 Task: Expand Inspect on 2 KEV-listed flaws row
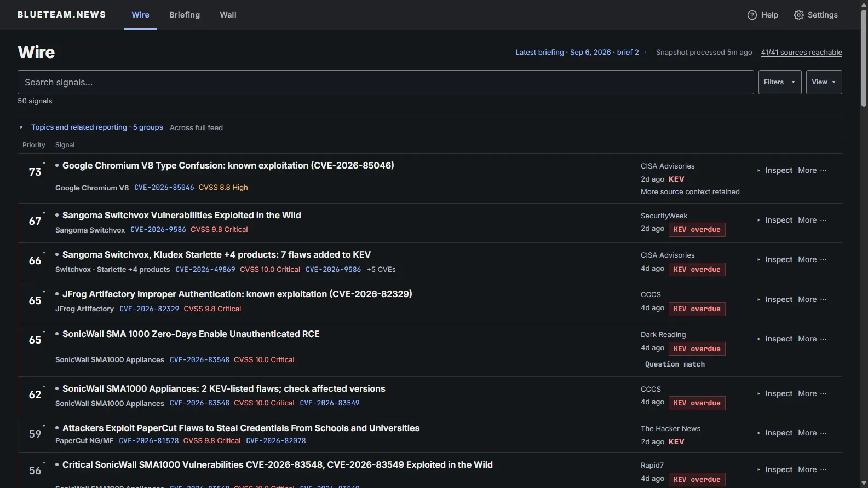[x=774, y=393]
